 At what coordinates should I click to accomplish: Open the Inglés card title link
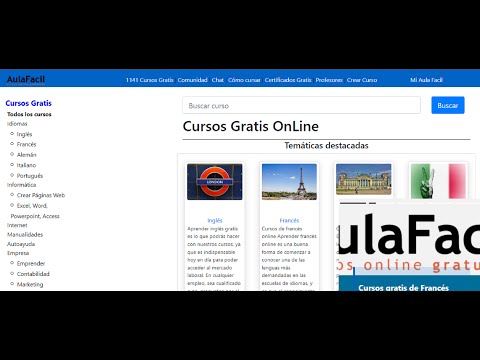215,220
